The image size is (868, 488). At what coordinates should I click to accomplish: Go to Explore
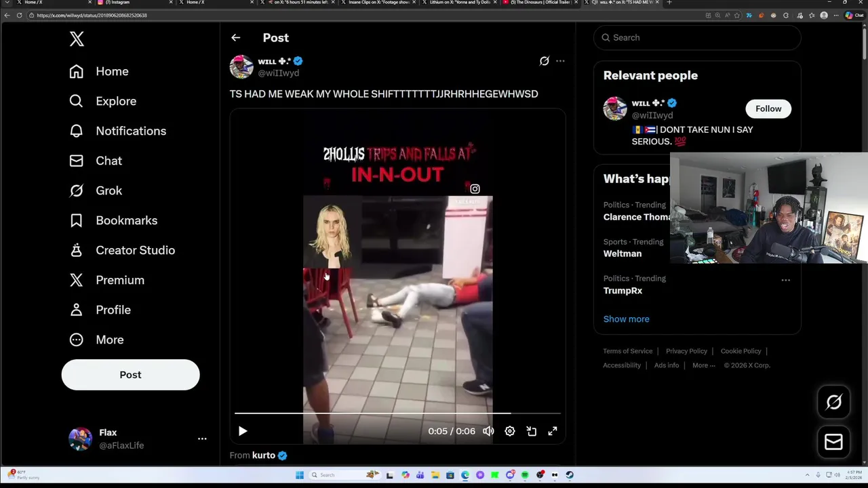click(x=103, y=101)
